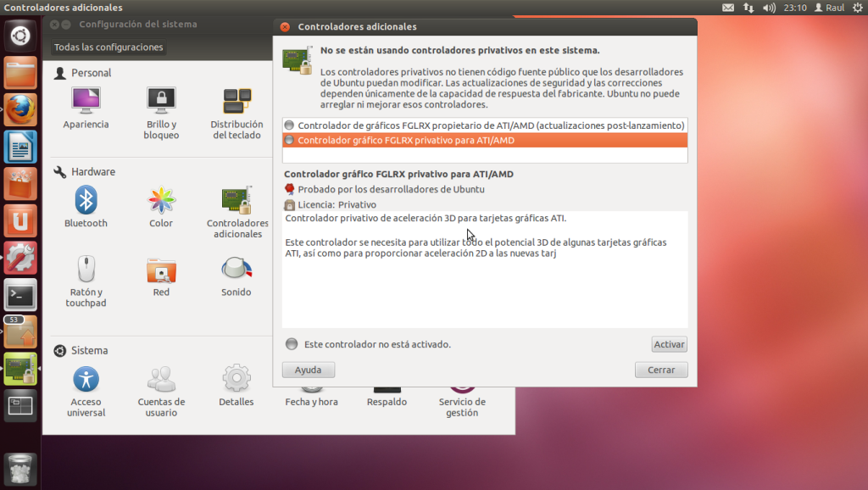This screenshot has width=868, height=490.
Task: Click the Personal section heading
Action: tap(92, 73)
